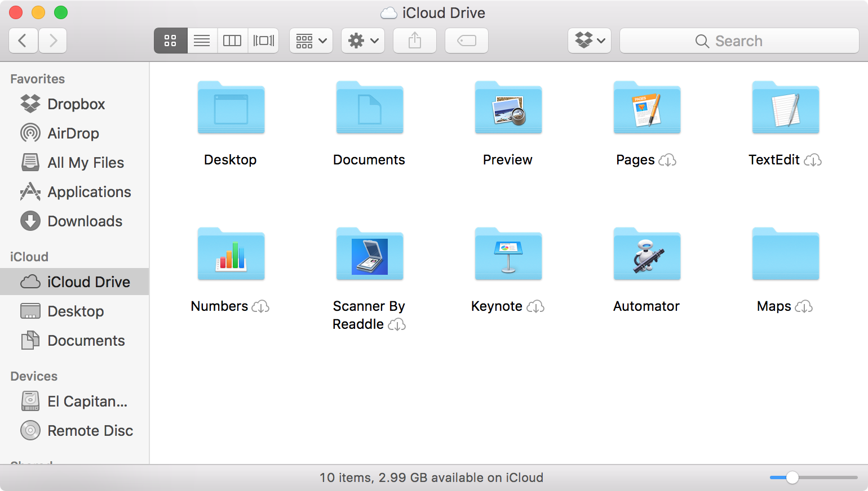Select the Numbers folder icon

[231, 254]
